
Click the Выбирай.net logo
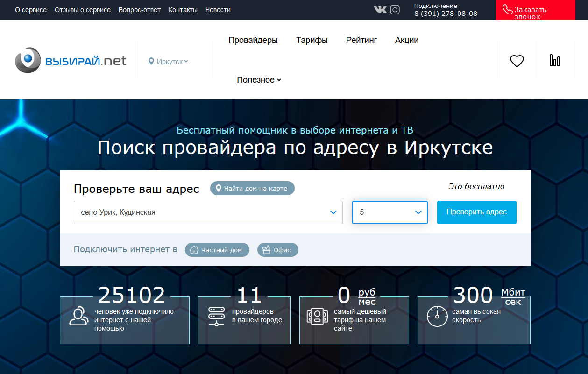[x=71, y=61]
